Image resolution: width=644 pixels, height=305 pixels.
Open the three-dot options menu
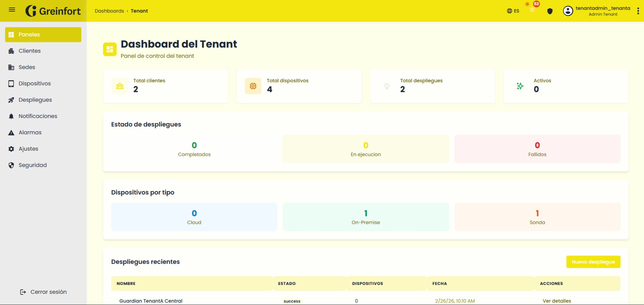click(638, 11)
